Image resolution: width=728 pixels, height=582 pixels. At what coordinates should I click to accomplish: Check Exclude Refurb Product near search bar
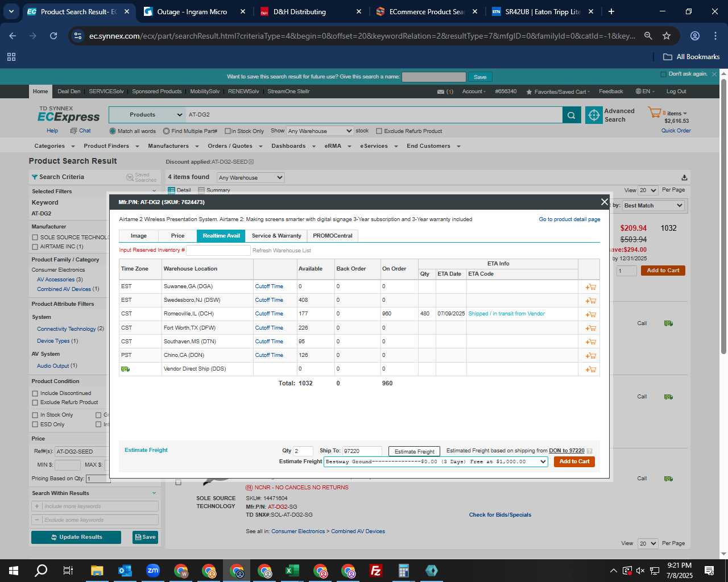[379, 131]
